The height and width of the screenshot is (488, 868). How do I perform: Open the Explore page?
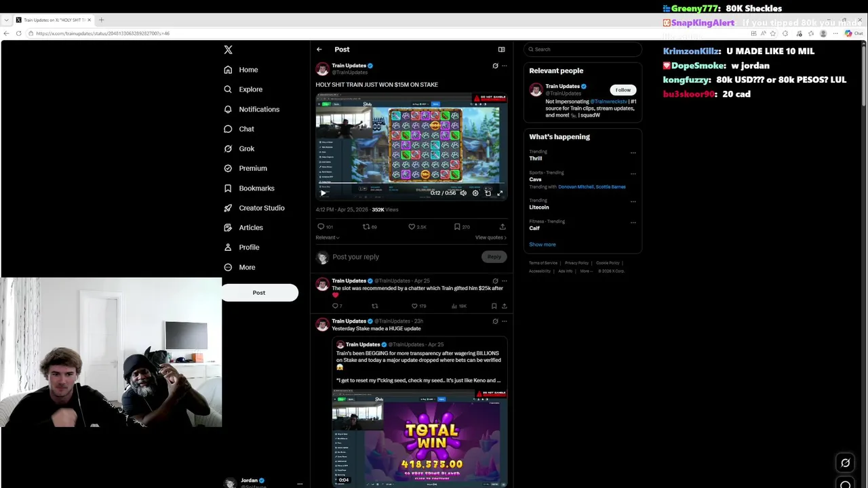(243, 89)
